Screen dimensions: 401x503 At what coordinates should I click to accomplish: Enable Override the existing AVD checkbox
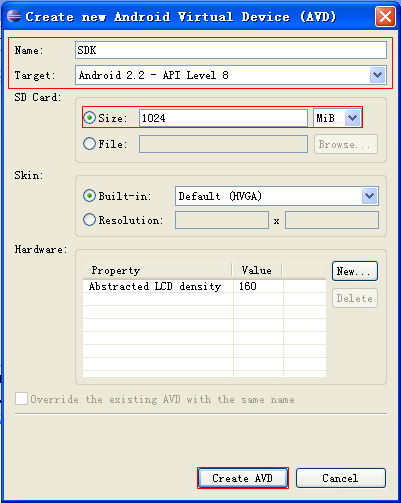pyautogui.click(x=21, y=399)
